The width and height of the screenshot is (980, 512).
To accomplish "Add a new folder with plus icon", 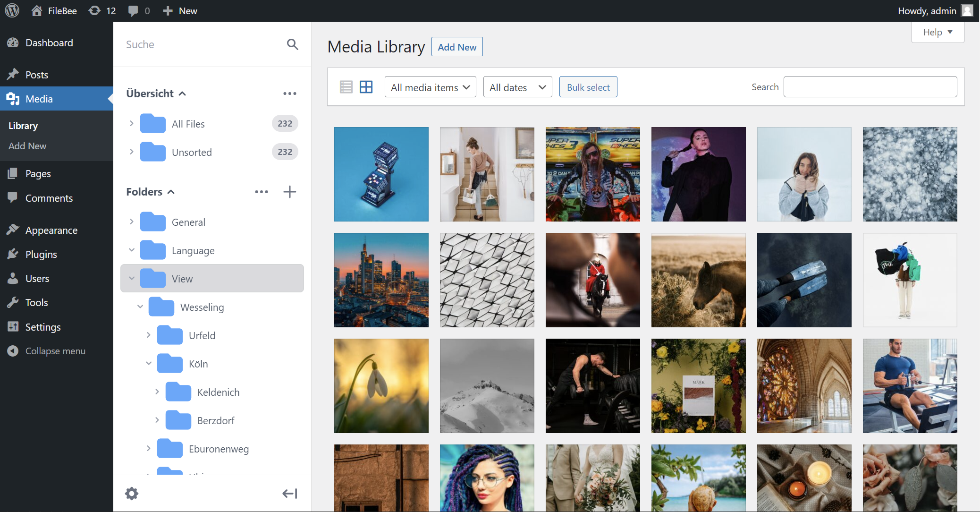I will click(x=289, y=192).
